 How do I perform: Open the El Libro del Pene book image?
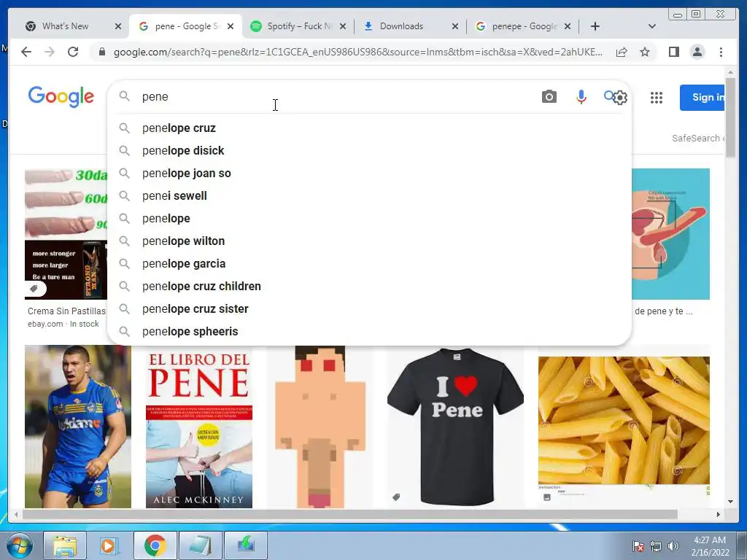click(198, 427)
